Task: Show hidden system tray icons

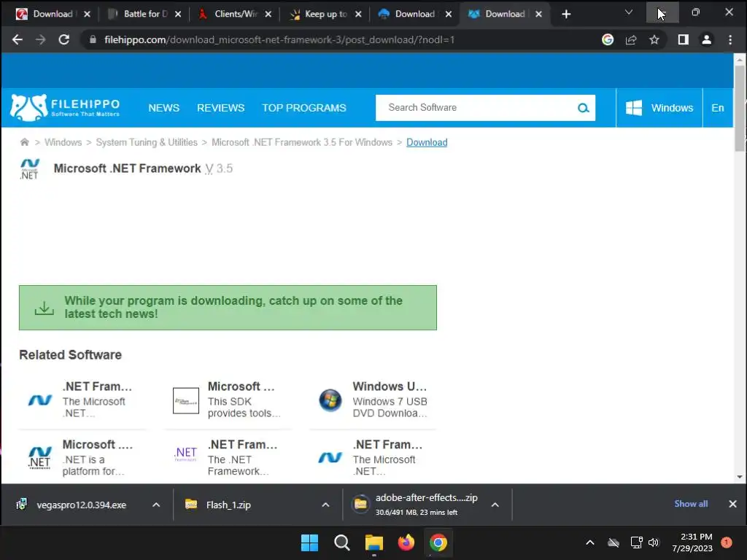Action: 589,542
